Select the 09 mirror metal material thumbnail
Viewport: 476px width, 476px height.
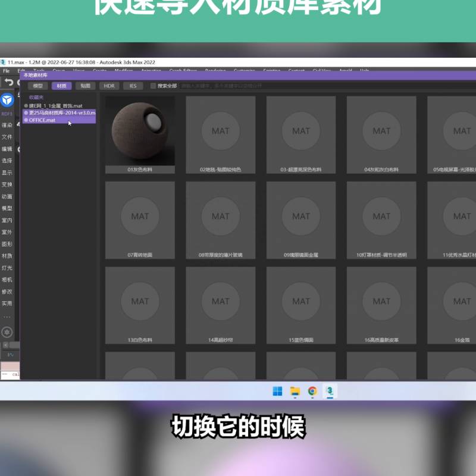(x=301, y=220)
